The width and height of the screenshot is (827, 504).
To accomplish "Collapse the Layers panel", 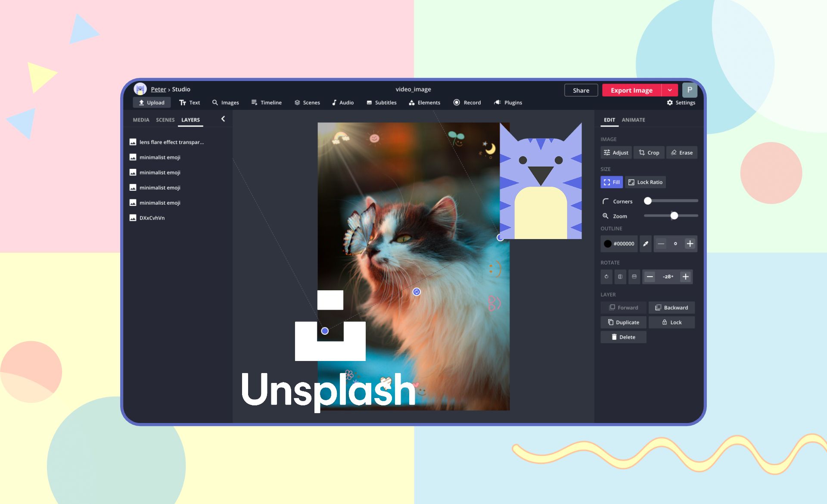I will [224, 119].
